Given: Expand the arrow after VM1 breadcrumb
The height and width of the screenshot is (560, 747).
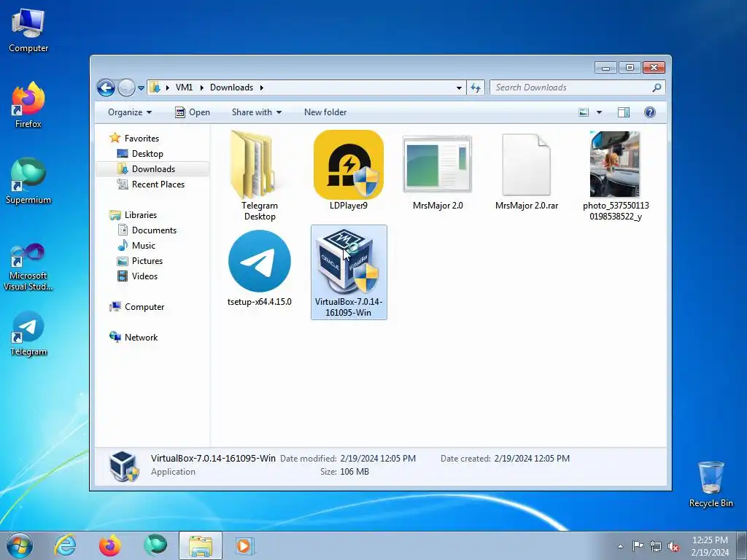Looking at the screenshot, I should tap(201, 88).
